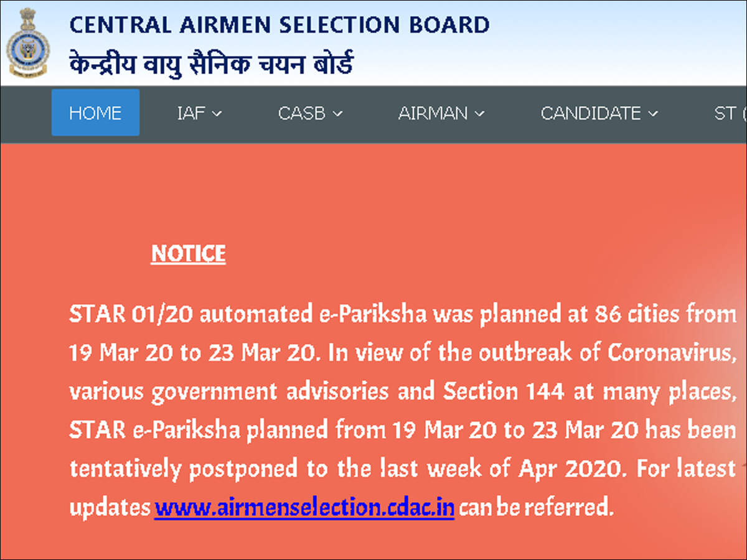Click the CANDIDATE navigation entry
Screen dimensions: 747x560
click(x=590, y=113)
